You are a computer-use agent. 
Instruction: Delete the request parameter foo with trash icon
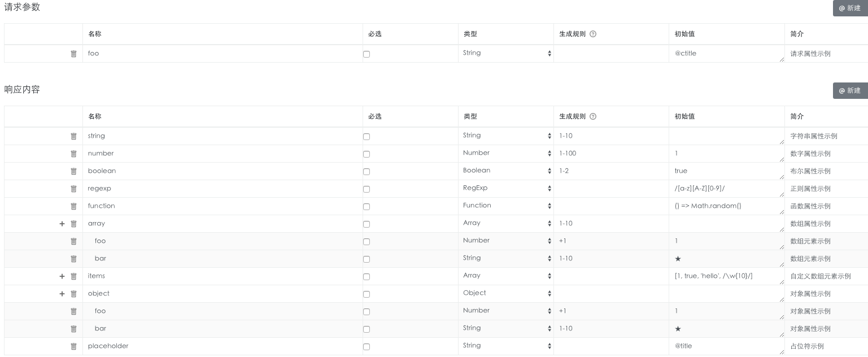pos(73,54)
